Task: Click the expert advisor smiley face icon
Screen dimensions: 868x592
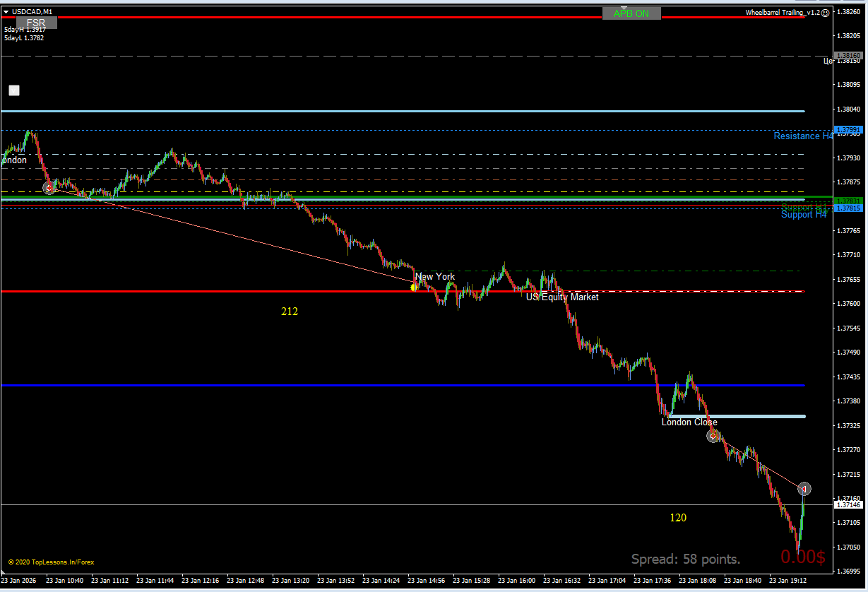Action: tap(826, 13)
